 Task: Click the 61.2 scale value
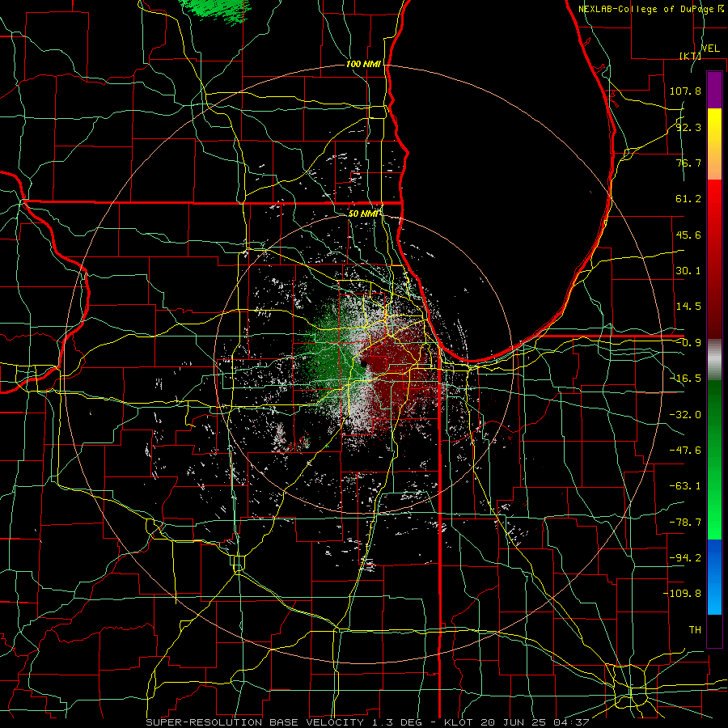pos(688,199)
